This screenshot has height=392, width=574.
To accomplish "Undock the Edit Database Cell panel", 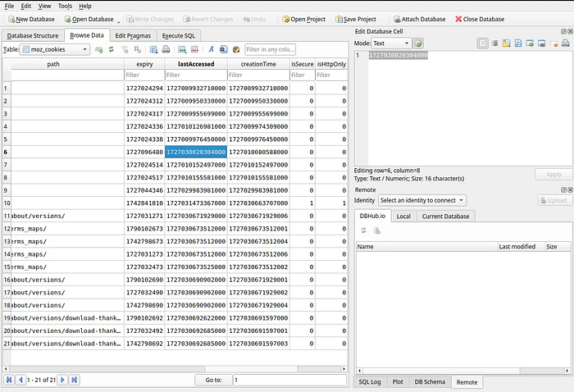I will [564, 31].
